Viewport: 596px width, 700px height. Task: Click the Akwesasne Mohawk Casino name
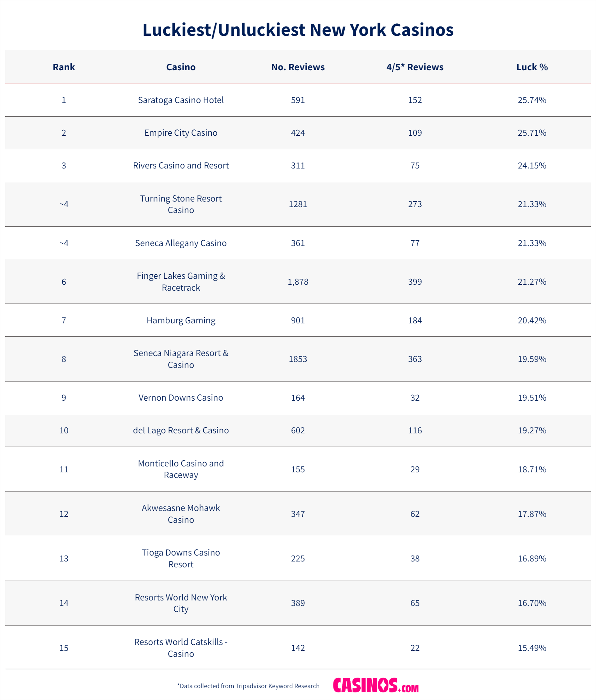pos(181,514)
